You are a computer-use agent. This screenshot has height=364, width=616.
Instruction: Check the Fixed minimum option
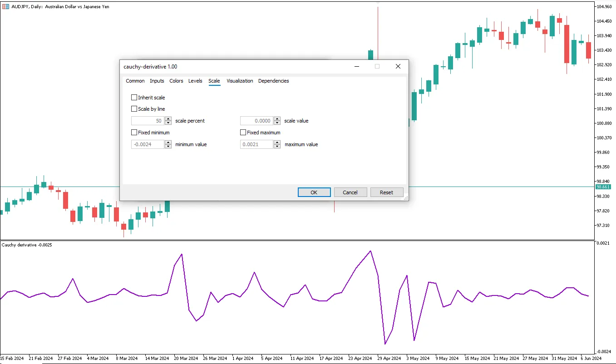tap(134, 133)
